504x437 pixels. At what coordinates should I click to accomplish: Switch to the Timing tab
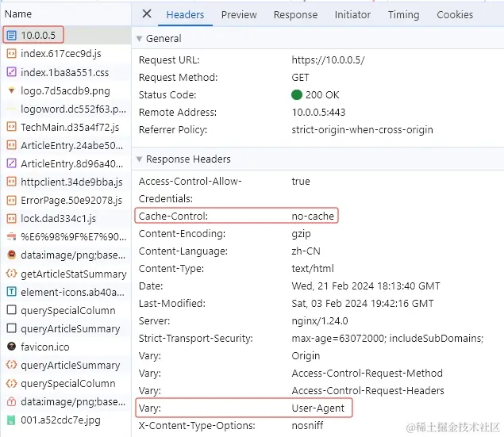point(403,14)
